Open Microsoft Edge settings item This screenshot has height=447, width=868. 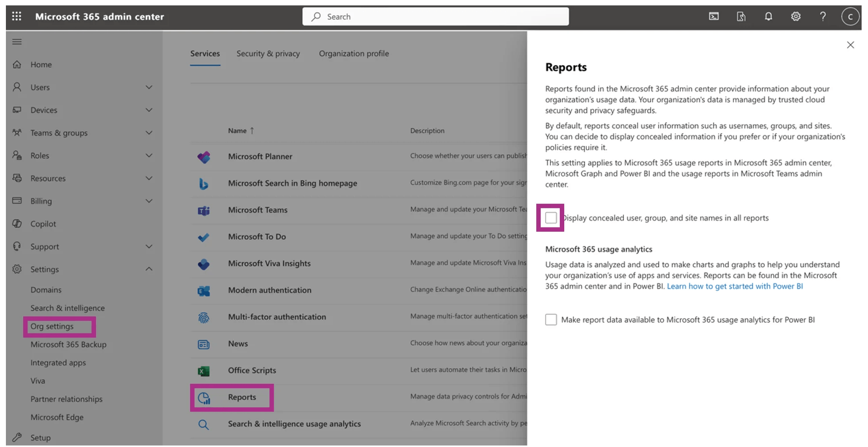click(x=57, y=417)
